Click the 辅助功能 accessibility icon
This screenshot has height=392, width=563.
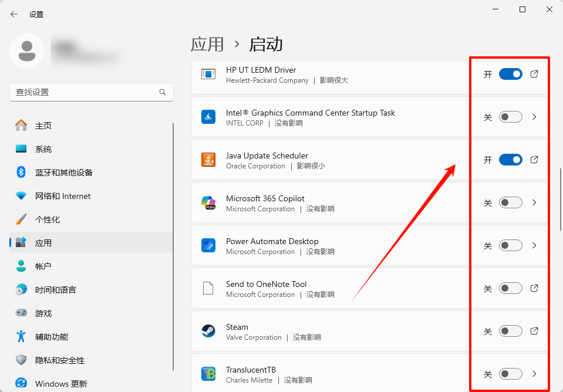tap(21, 337)
